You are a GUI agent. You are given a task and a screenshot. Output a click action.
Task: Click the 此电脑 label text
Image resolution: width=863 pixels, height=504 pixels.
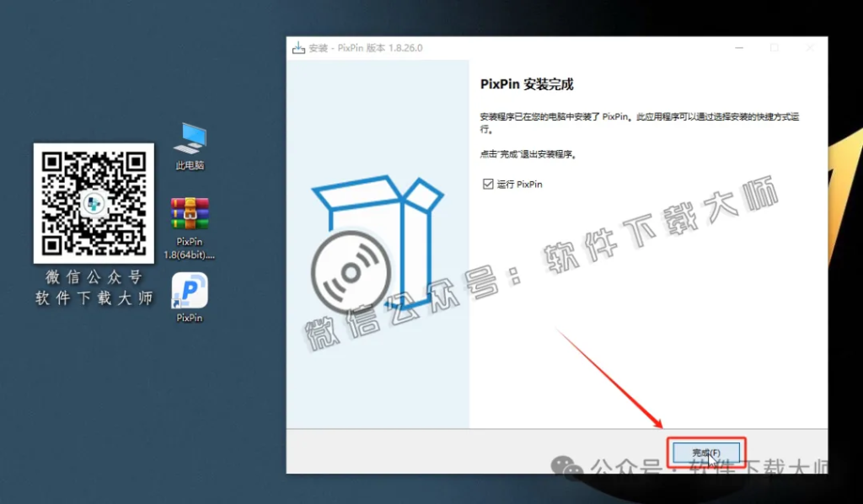(189, 165)
